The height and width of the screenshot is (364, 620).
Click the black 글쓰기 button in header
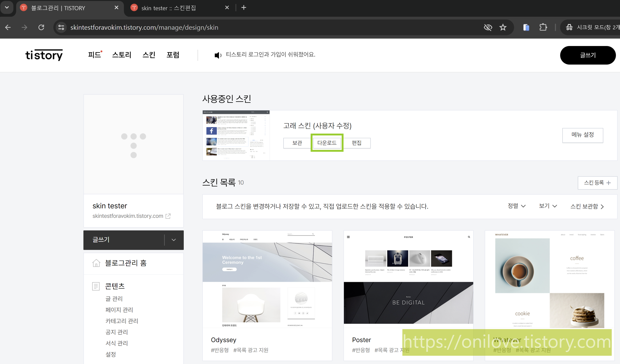coord(588,55)
